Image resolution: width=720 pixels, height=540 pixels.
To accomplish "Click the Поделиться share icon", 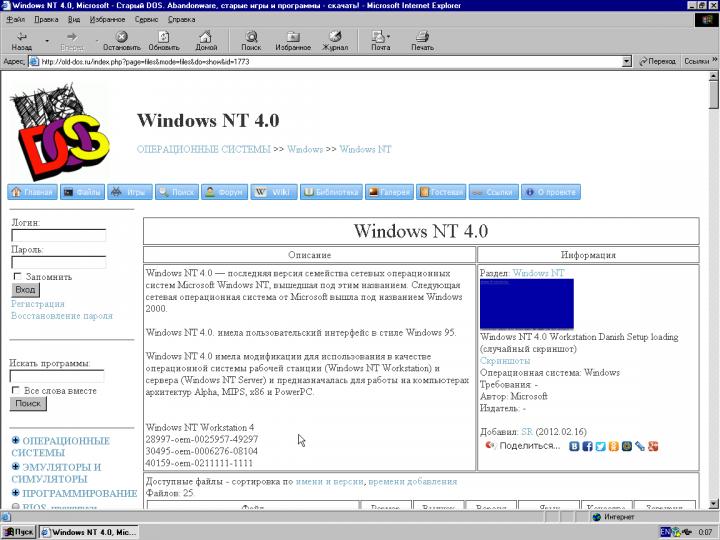I will (490, 445).
